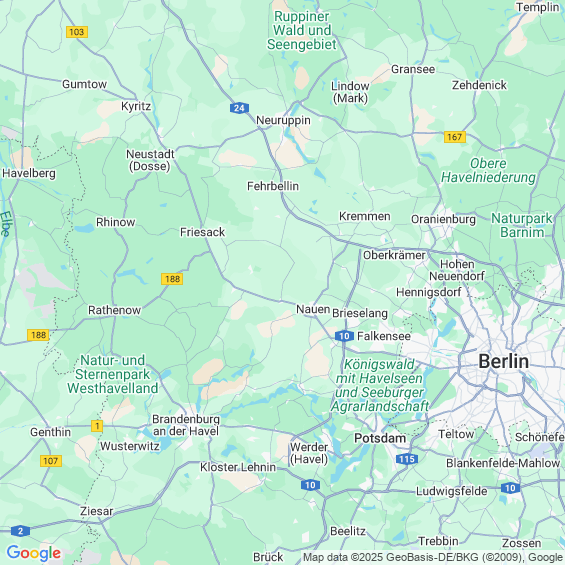Click the A10 shield beside Falkensee
The width and height of the screenshot is (565, 565).
(x=344, y=336)
